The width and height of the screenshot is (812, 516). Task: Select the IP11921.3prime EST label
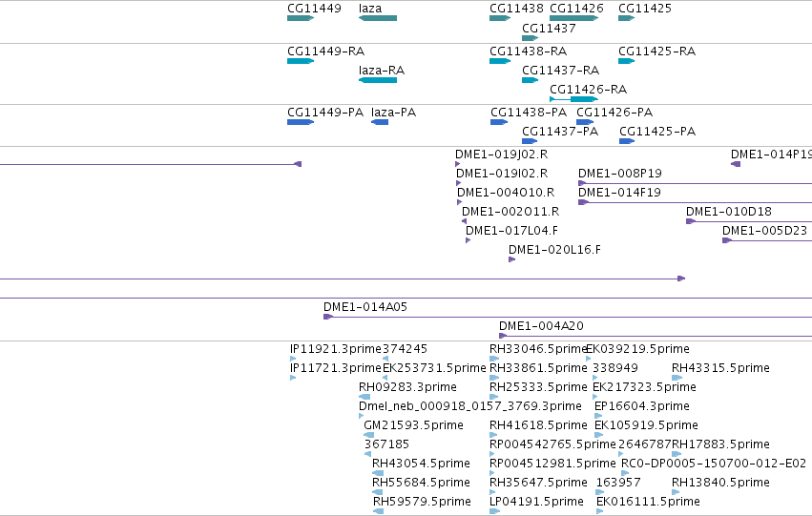pyautogui.click(x=336, y=349)
